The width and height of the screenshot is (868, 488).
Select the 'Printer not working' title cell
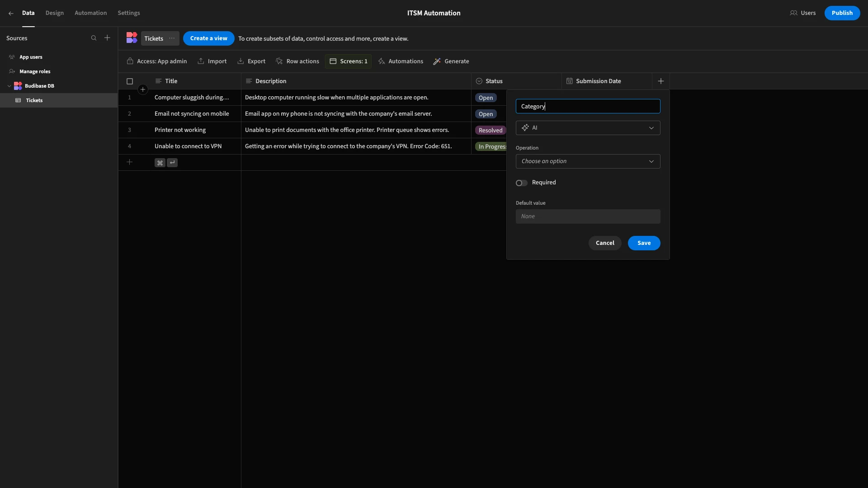tap(196, 130)
